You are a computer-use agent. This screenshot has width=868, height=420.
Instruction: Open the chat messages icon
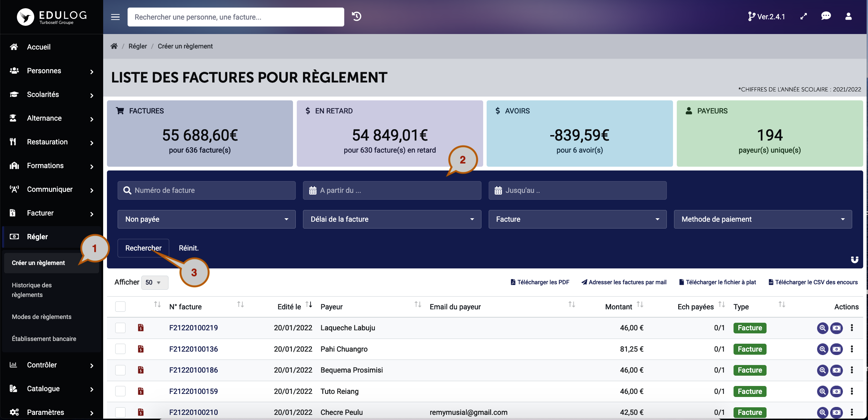(x=826, y=16)
